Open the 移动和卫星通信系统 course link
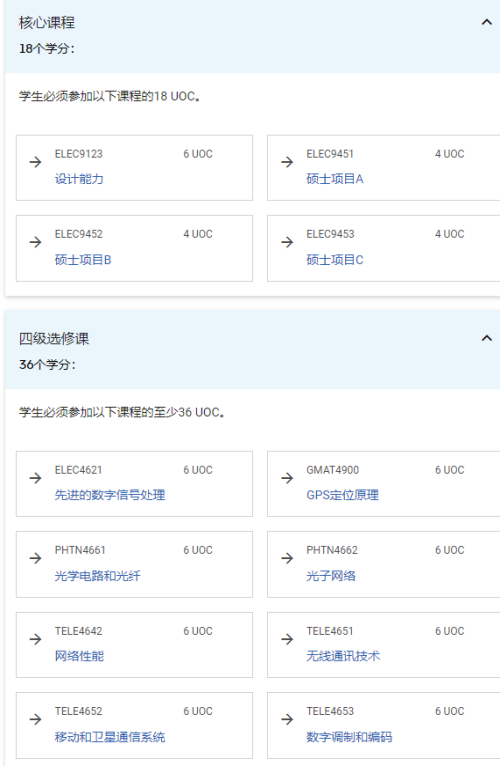This screenshot has height=766, width=500. point(110,737)
